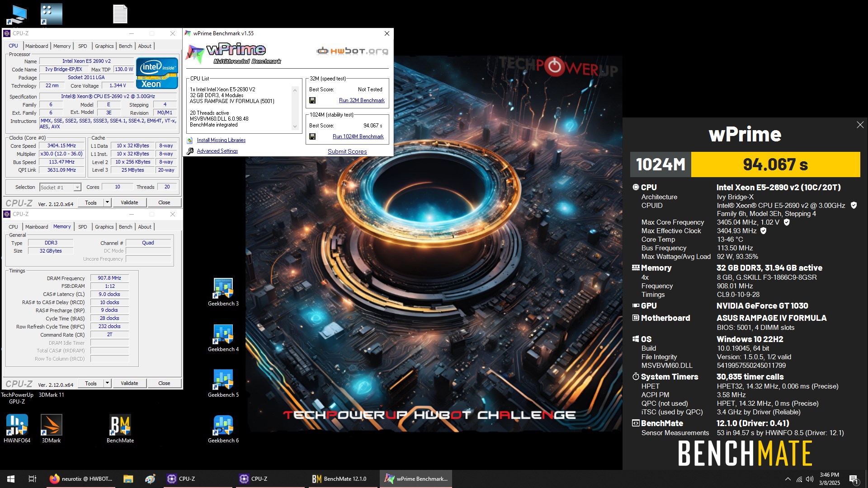This screenshot has width=868, height=488.
Task: Open BenchMate desktop shortcut
Action: 120,429
